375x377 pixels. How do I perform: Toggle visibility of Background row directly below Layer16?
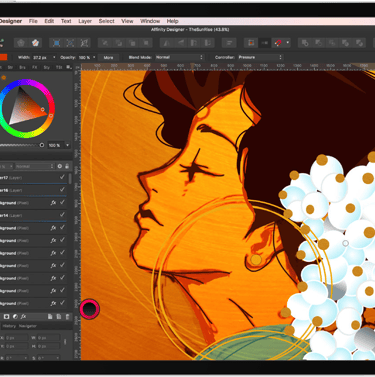62,203
